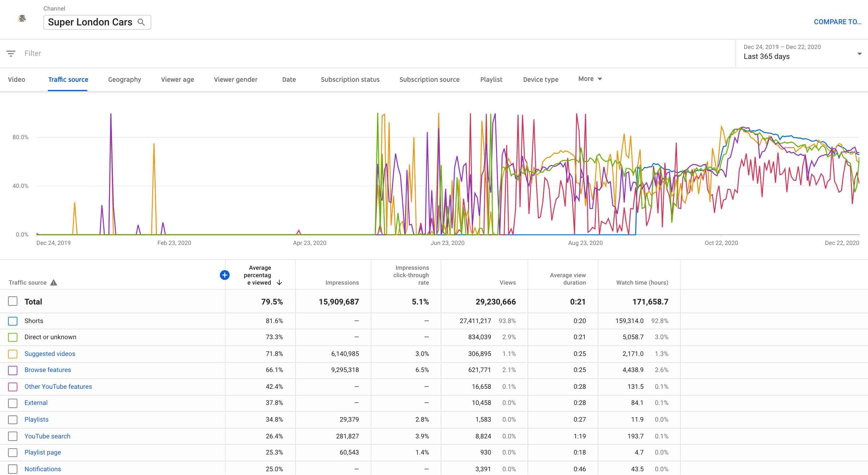The height and width of the screenshot is (475, 868).
Task: Open the Device type tab
Action: tap(541, 80)
